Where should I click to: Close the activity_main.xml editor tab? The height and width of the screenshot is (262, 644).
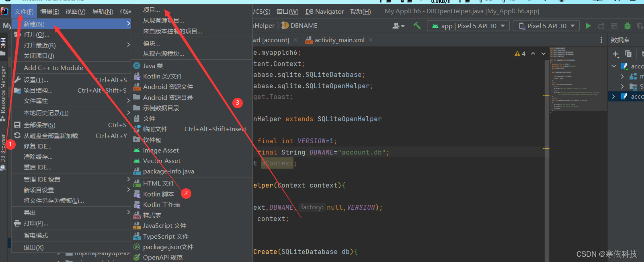click(371, 40)
